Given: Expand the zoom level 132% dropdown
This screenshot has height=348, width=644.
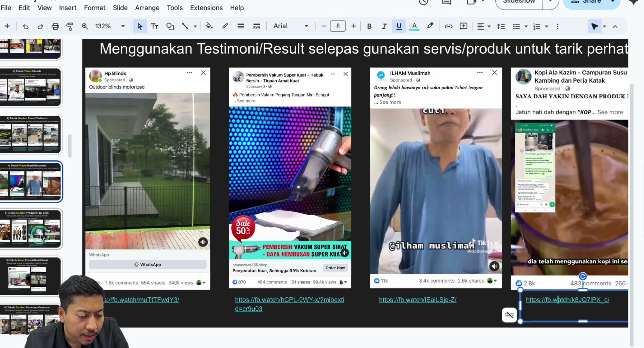Looking at the screenshot, I should click(x=123, y=26).
